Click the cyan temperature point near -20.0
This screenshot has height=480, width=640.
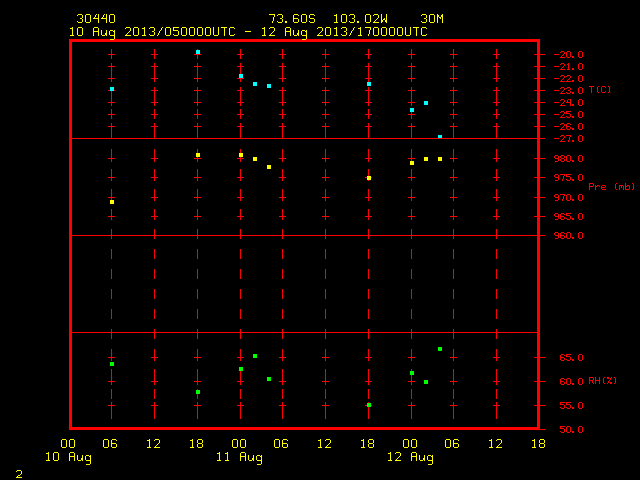198,52
